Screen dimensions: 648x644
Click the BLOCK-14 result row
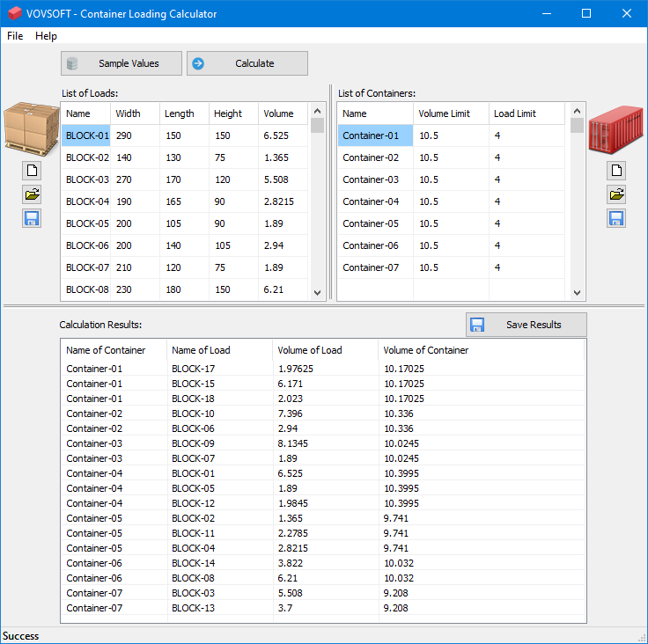[x=323, y=563]
